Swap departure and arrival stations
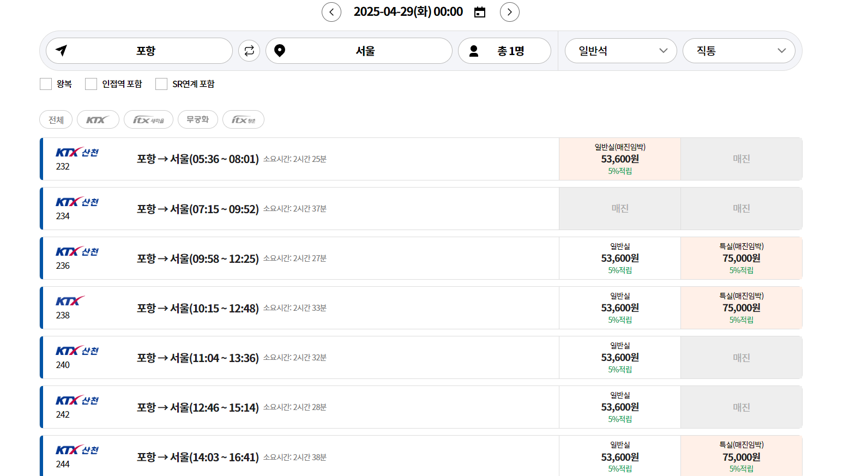 [x=249, y=51]
